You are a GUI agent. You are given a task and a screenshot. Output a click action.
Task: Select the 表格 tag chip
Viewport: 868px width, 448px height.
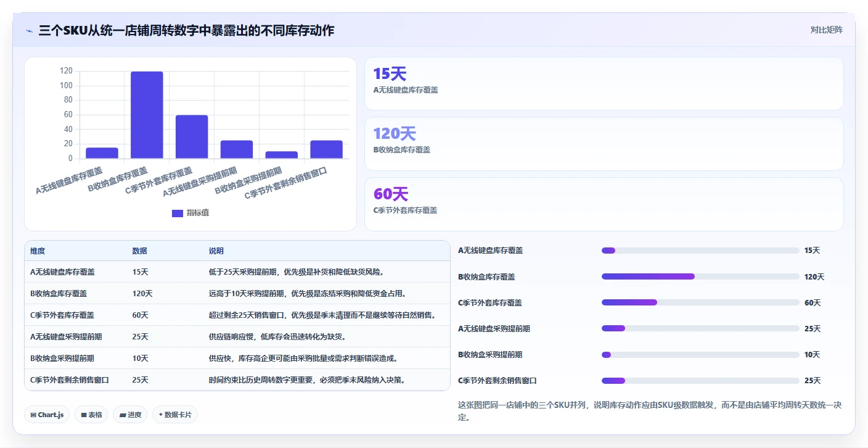pos(92,415)
